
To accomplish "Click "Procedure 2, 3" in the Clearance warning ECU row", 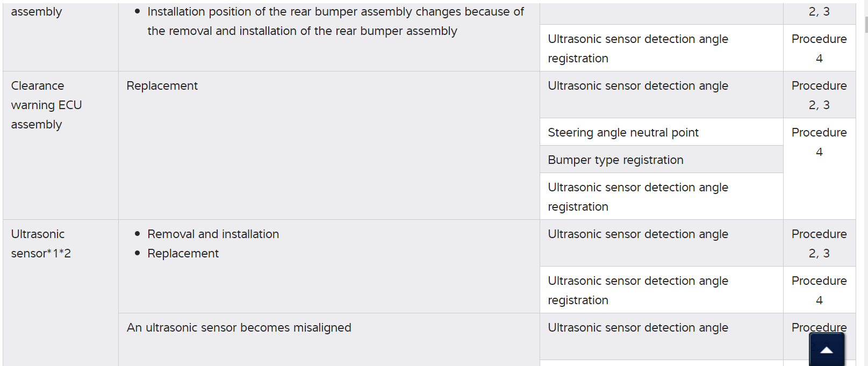I will (x=819, y=96).
